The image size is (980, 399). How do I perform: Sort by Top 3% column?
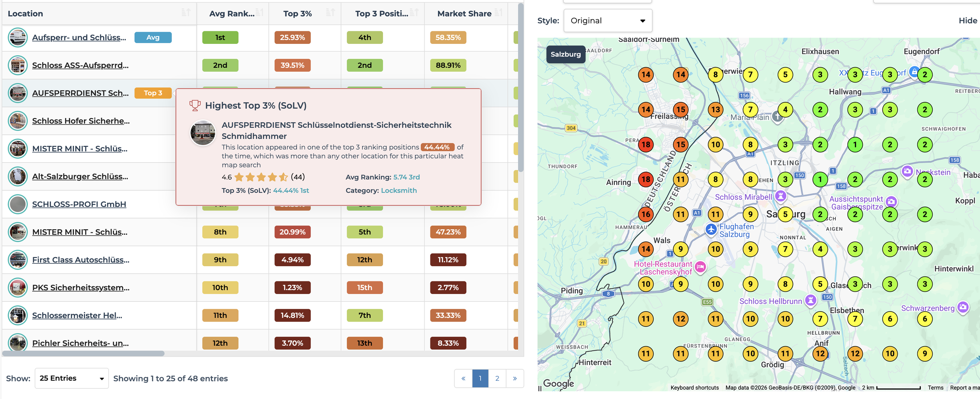coord(331,13)
